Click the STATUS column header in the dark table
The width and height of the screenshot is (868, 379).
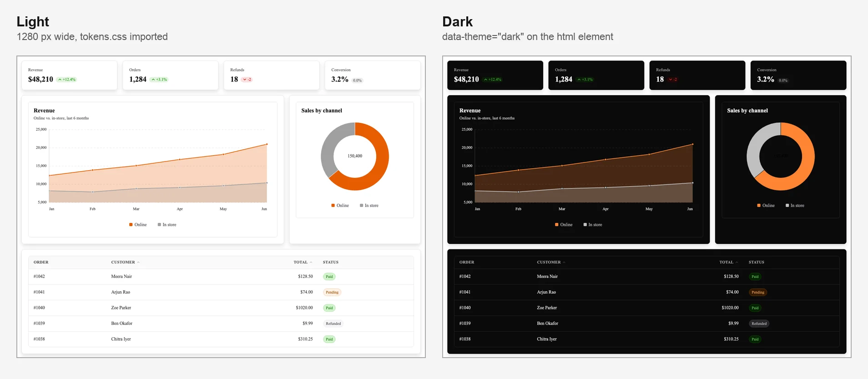(757, 263)
